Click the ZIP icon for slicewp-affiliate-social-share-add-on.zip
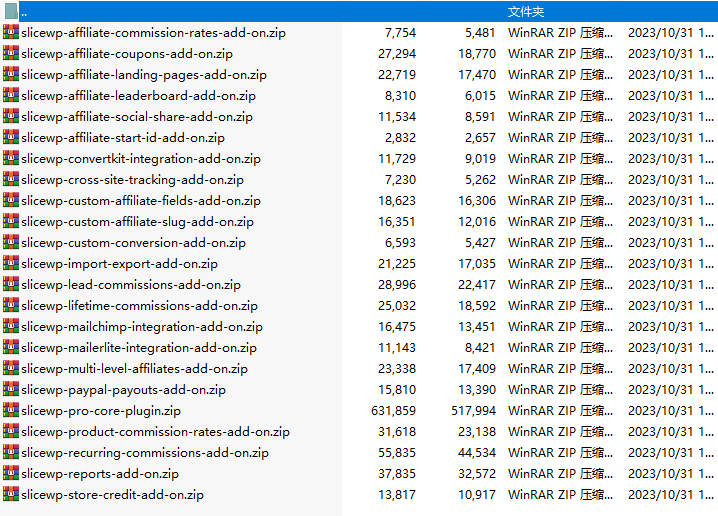The image size is (718, 516). click(x=11, y=116)
